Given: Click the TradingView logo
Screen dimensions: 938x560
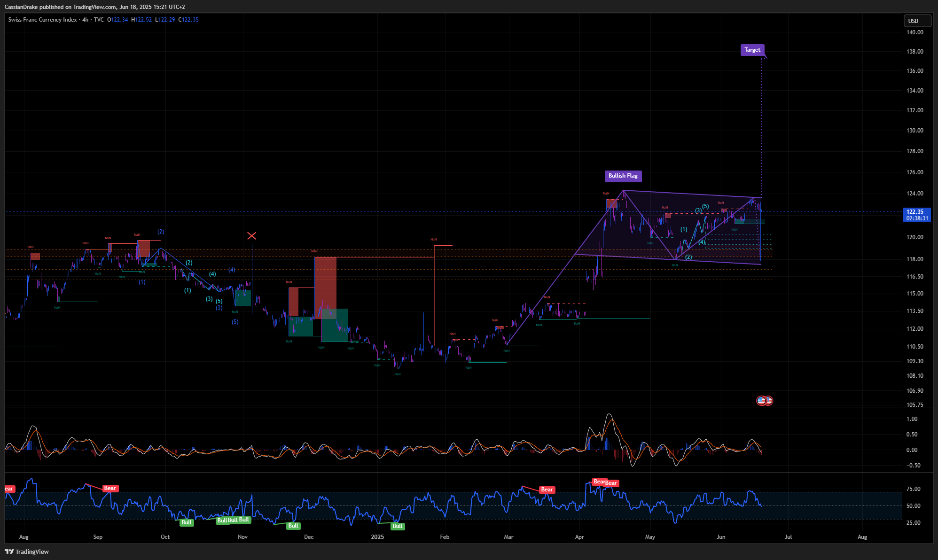Looking at the screenshot, I should [27, 552].
